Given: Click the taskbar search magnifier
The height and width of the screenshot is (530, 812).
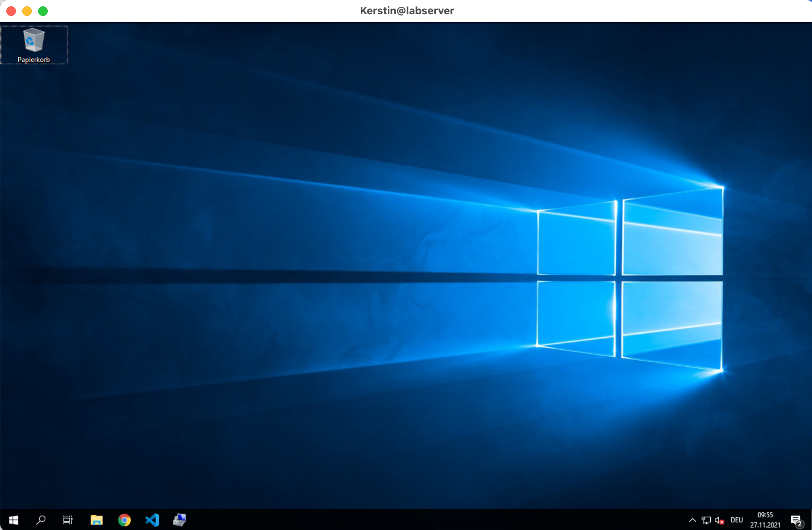Looking at the screenshot, I should [41, 520].
